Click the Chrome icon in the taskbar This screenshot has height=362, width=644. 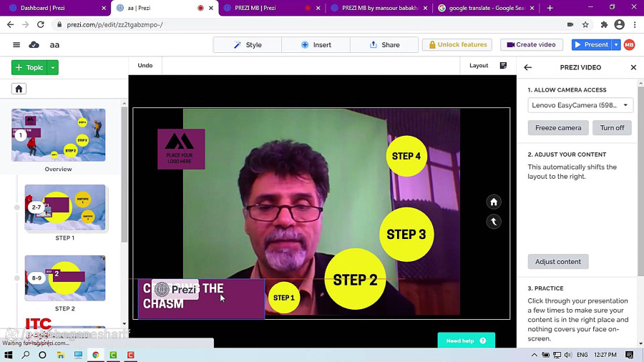[96, 355]
